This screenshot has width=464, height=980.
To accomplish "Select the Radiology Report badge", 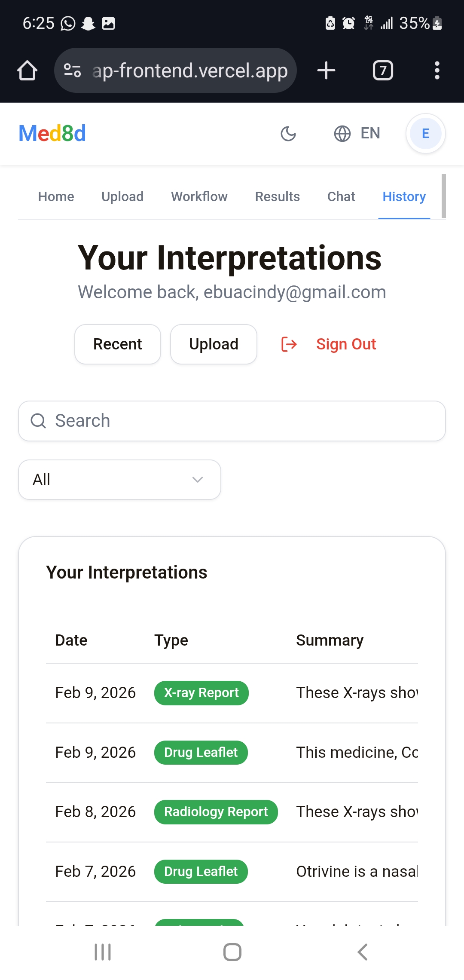I will pyautogui.click(x=216, y=812).
